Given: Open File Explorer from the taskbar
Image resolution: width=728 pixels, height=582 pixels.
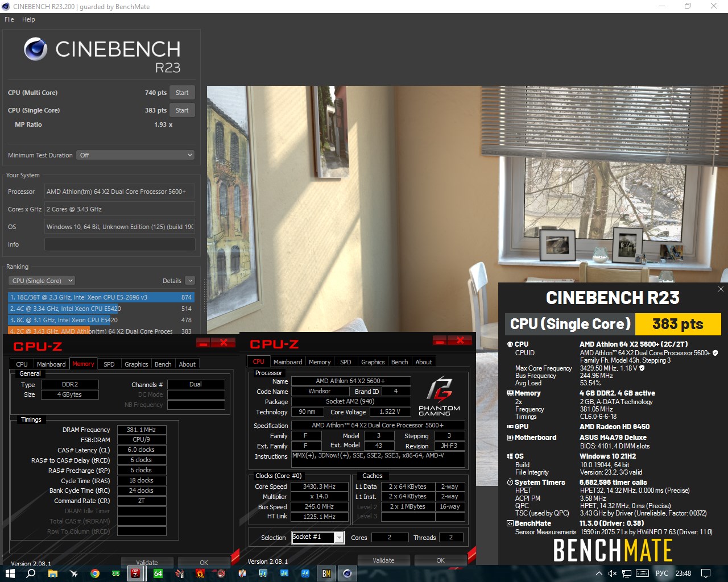Looking at the screenshot, I should coord(53,573).
